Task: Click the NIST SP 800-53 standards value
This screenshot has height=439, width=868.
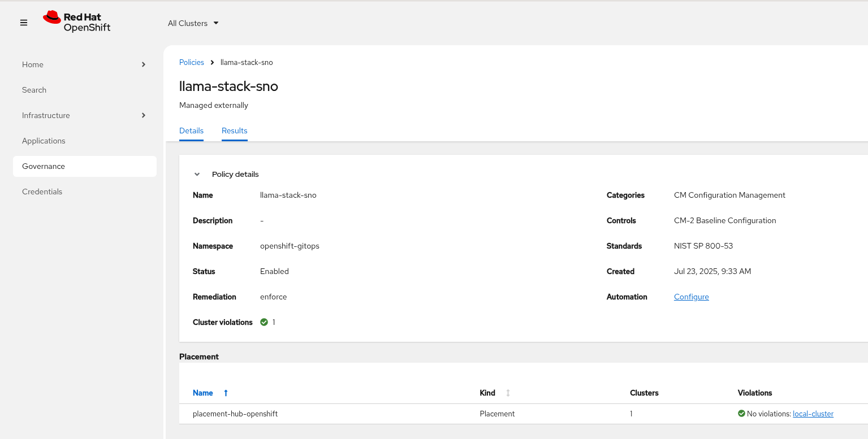Action: [x=703, y=246]
